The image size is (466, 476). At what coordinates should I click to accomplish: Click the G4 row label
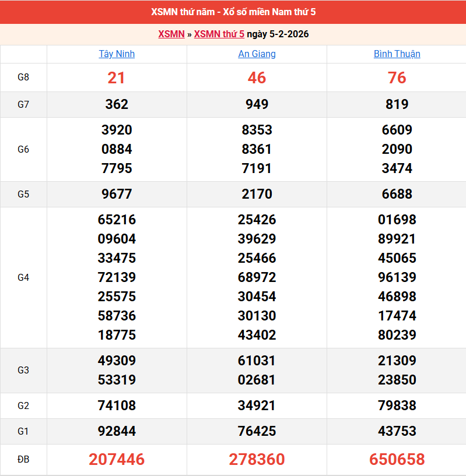coord(23,277)
